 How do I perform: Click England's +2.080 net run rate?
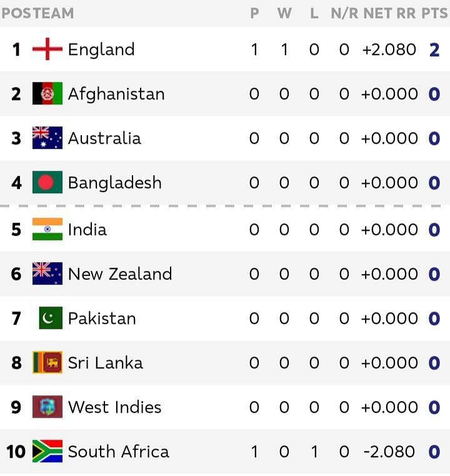pos(389,49)
